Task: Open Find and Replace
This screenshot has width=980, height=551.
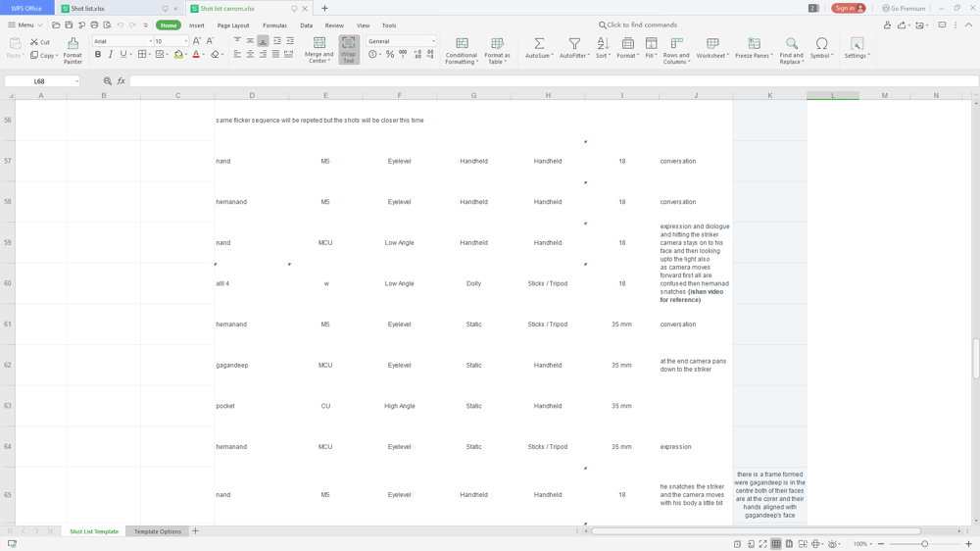Action: pos(791,50)
